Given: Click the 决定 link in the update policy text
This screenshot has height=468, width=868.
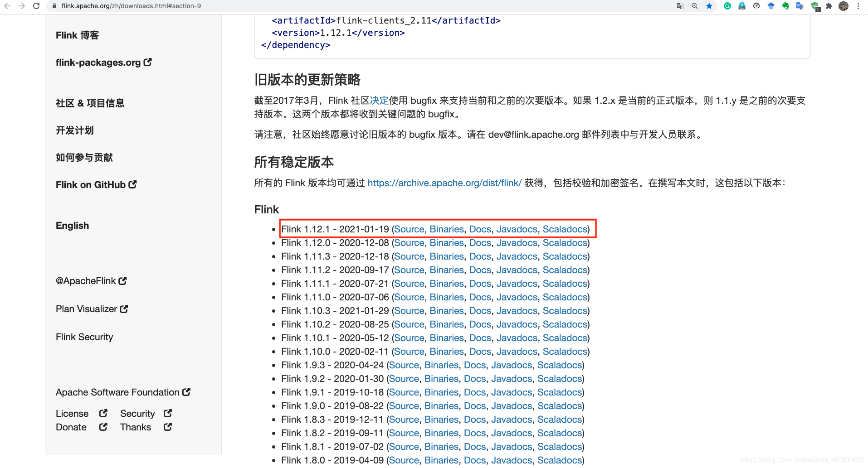Looking at the screenshot, I should pos(379,101).
